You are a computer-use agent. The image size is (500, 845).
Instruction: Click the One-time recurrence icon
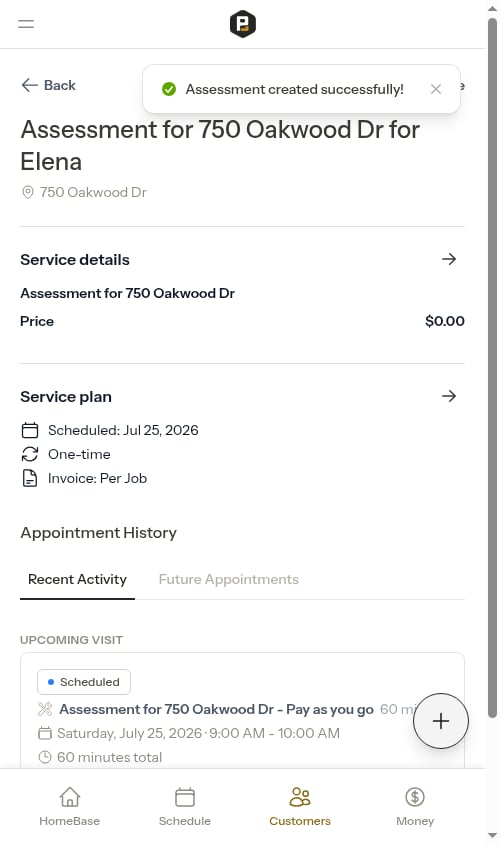[30, 454]
